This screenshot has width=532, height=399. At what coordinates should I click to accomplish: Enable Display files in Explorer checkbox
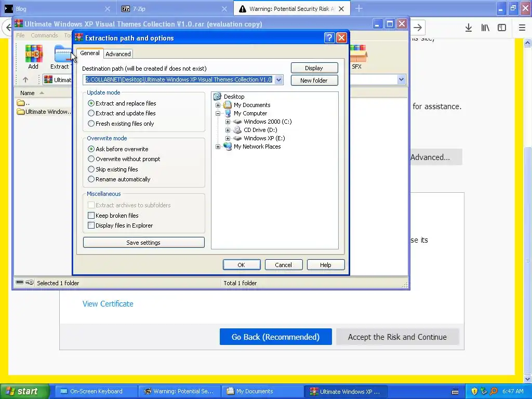click(x=91, y=225)
